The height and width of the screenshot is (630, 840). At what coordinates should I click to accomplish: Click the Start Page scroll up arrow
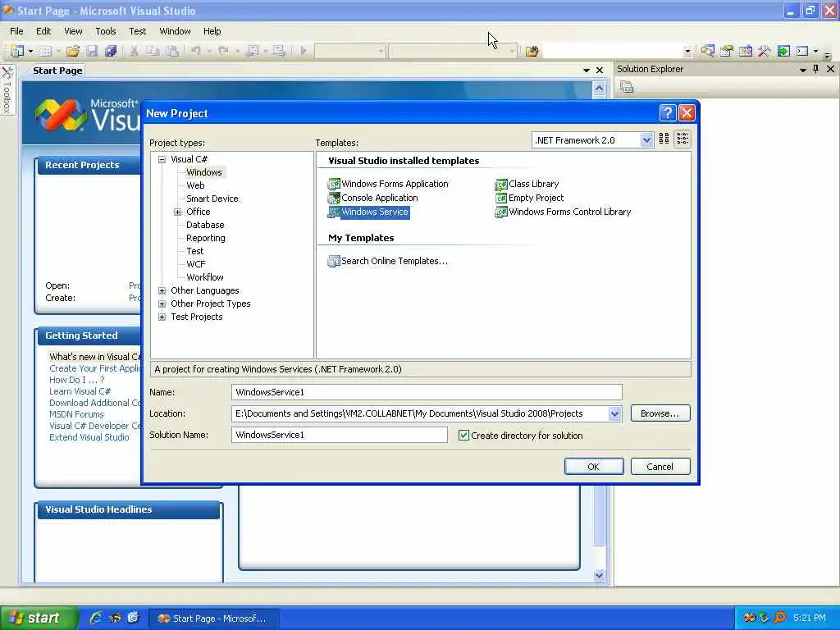(x=599, y=88)
